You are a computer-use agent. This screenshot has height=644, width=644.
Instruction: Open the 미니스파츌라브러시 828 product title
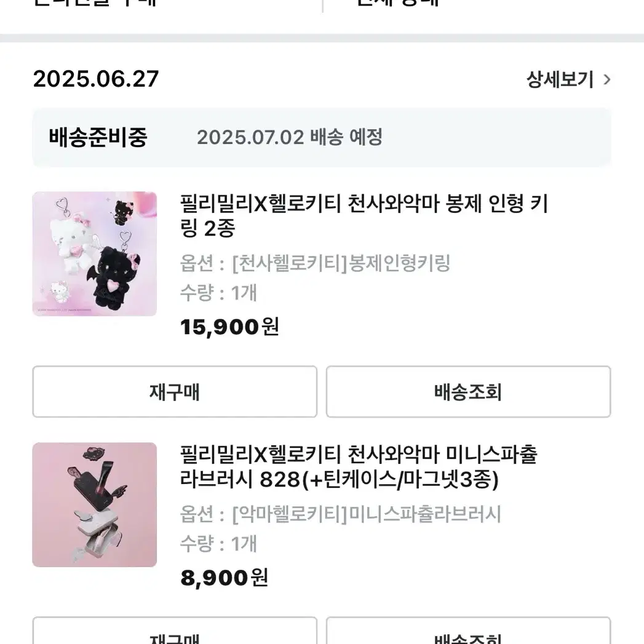tap(359, 467)
